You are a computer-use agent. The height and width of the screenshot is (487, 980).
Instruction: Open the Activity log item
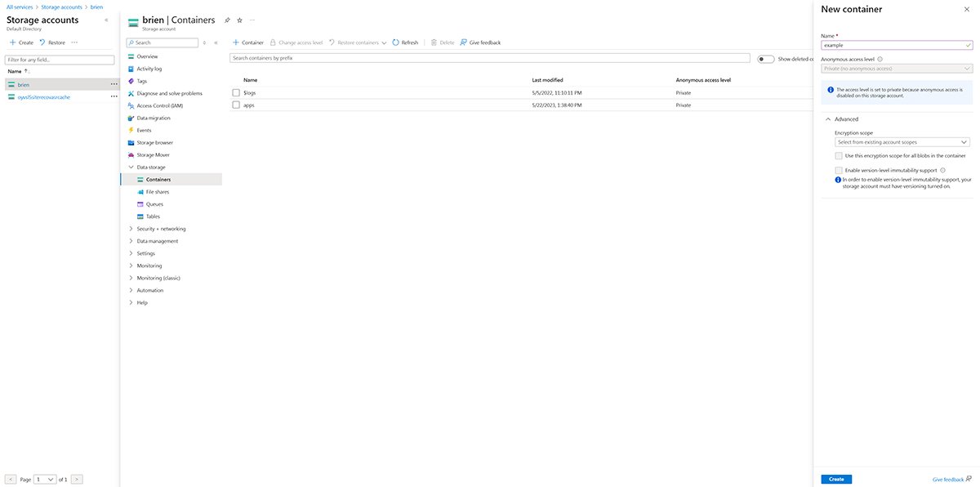(x=149, y=69)
